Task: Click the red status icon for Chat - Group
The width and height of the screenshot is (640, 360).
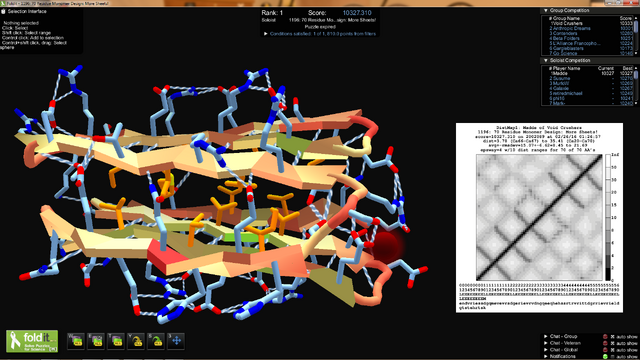Action: coord(605,337)
